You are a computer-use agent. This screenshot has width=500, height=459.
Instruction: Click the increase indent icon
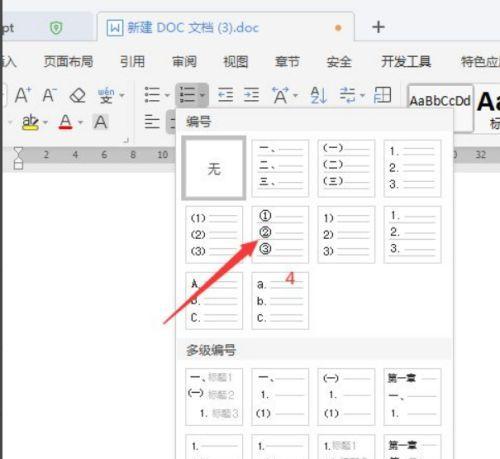pos(251,95)
